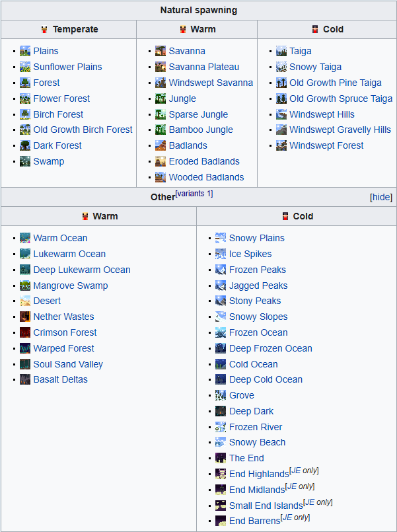Click the Sunflower Plains biome icon
Viewport: 397px width, 532px height.
[25, 67]
